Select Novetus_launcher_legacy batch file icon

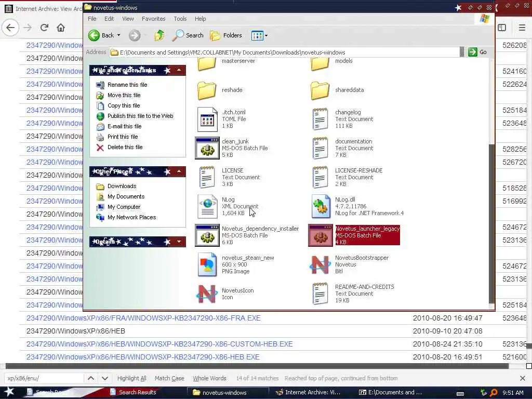click(320, 235)
